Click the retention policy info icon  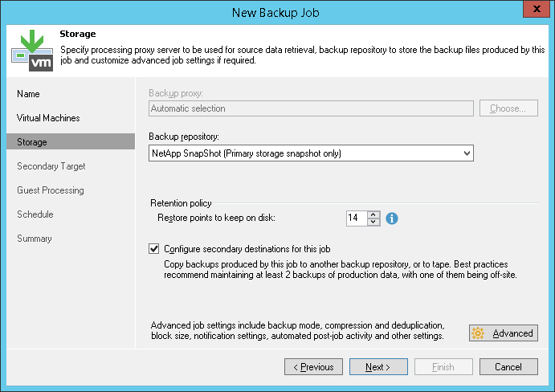click(x=393, y=218)
